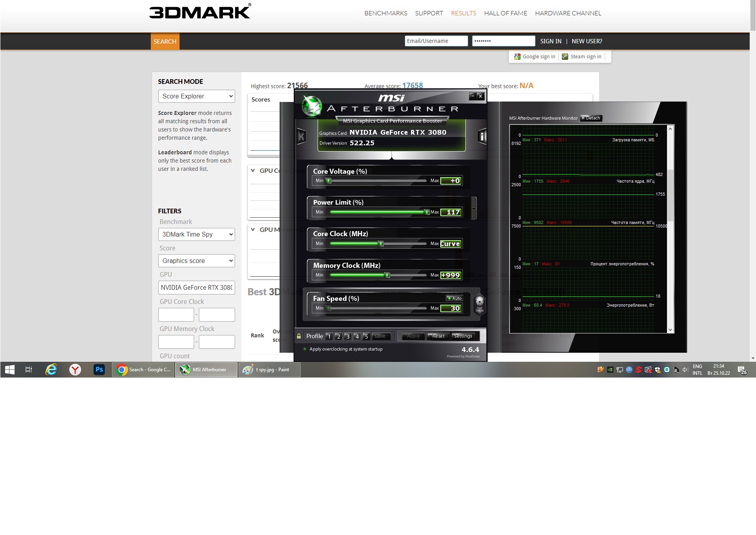Viewport: 756px width, 535px height.
Task: Toggle Detach on the Hardware Monitor
Action: (591, 118)
